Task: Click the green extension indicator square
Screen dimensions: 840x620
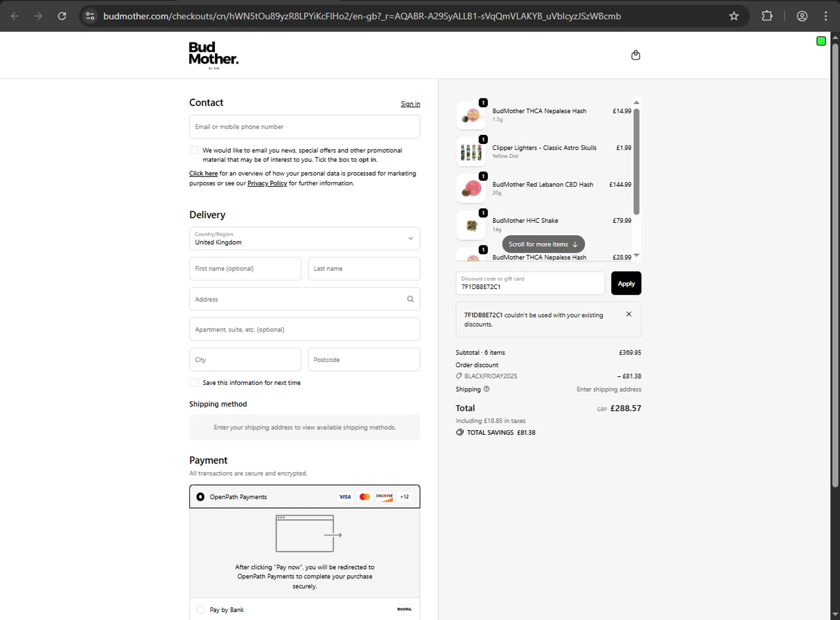Action: 821,41
